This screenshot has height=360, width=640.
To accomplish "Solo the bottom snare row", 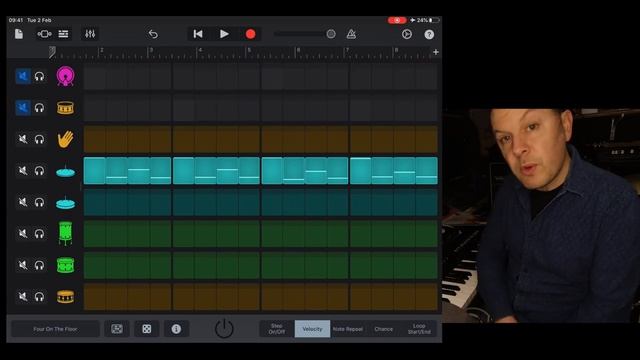I will click(39, 297).
